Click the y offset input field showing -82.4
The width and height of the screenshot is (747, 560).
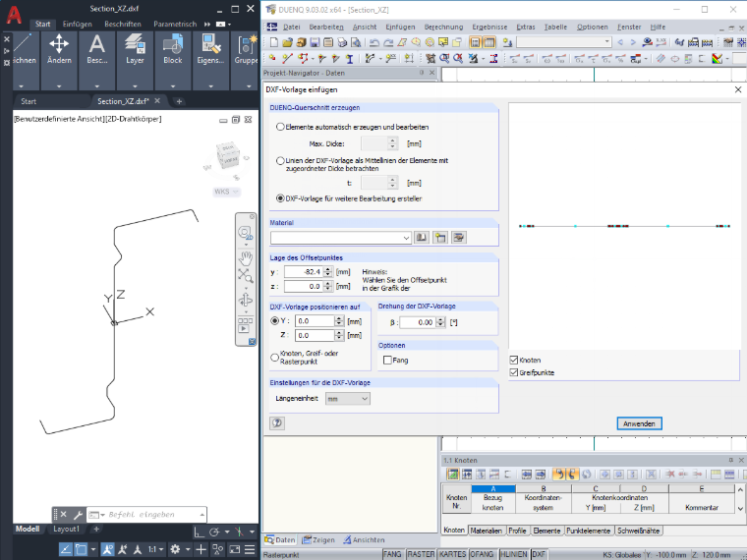[304, 272]
